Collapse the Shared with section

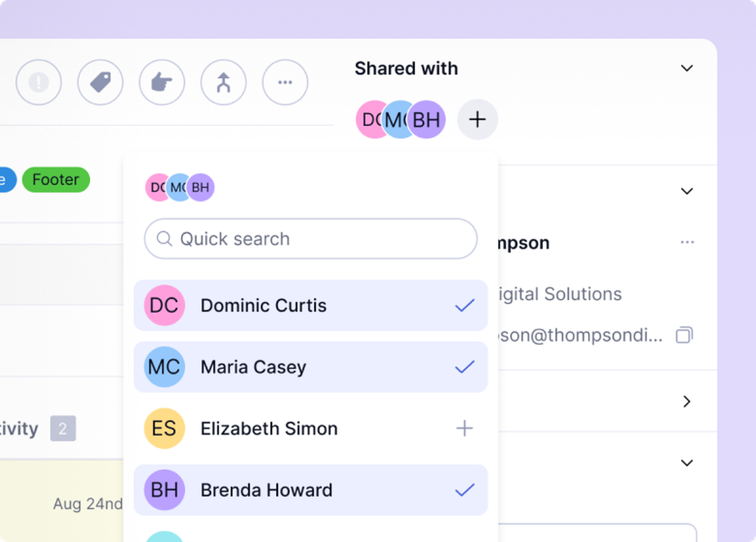(x=687, y=68)
